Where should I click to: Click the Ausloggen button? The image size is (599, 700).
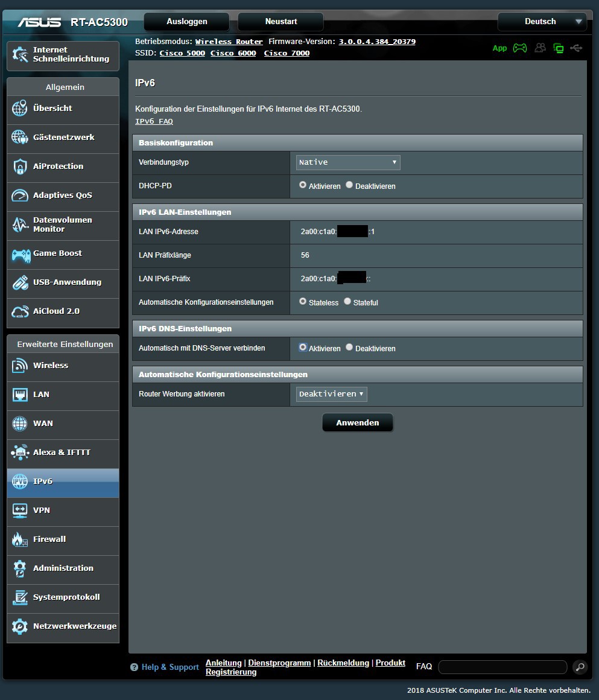tap(187, 22)
